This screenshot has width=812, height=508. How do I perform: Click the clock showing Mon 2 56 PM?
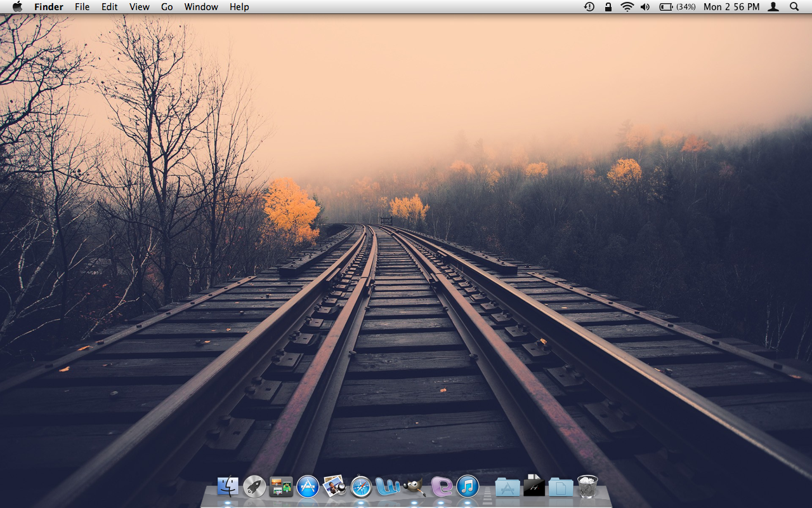pos(731,7)
